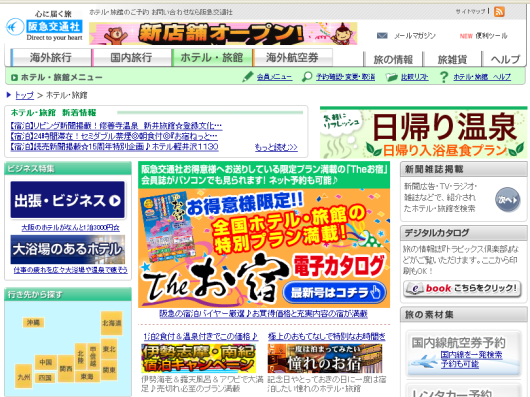Select 北海道 on the map
530x397 pixels.
click(112, 323)
